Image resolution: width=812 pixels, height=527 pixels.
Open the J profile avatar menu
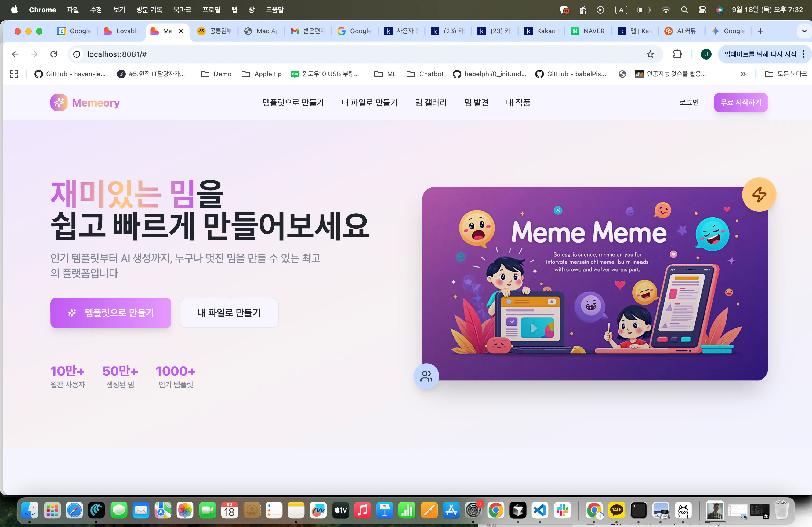(x=706, y=54)
